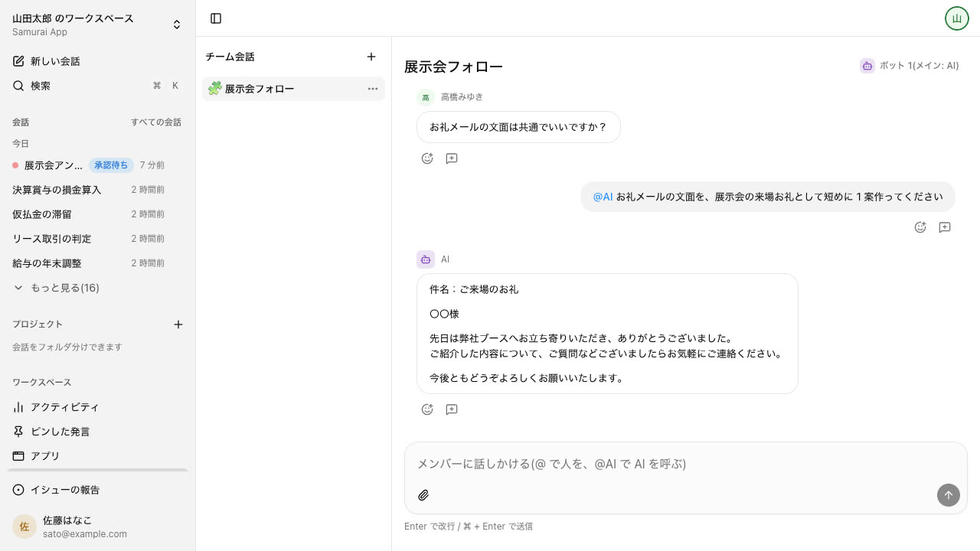
Task: Open the リース取引の判定 conversation
Action: [x=97, y=239]
